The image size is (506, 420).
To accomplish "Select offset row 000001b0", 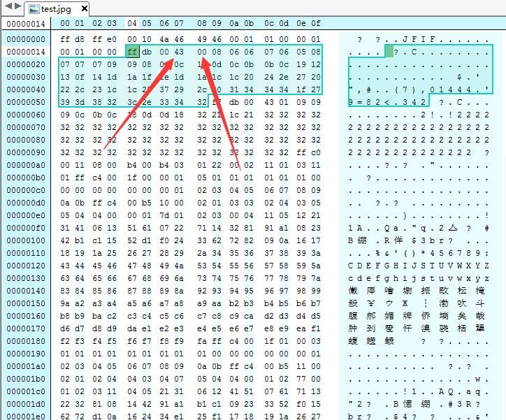I will (26, 379).
